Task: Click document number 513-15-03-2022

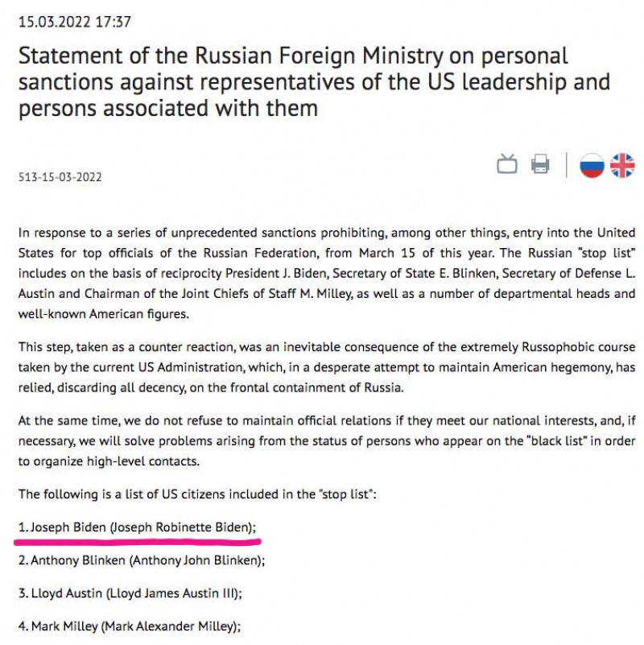Action: [x=60, y=177]
